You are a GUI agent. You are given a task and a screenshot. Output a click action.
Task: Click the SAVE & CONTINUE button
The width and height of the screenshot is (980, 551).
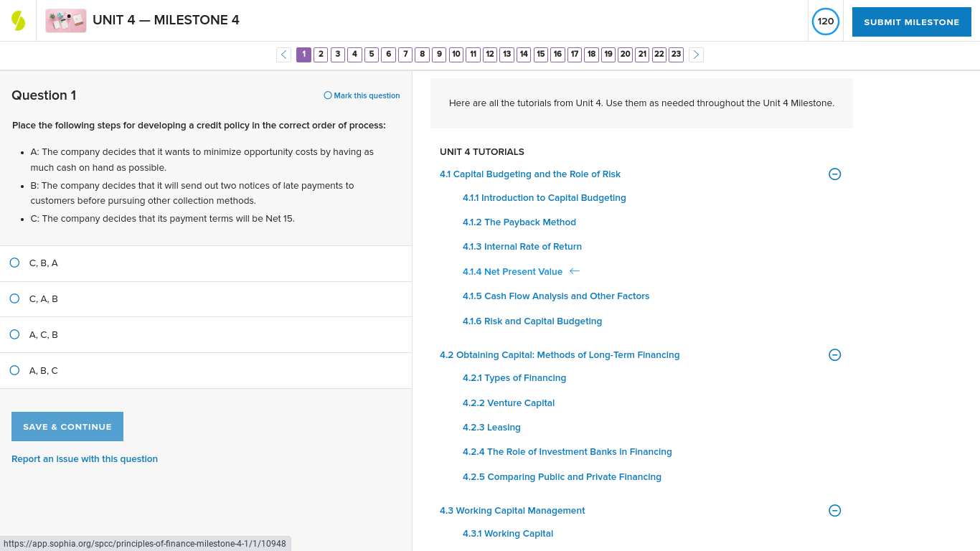pyautogui.click(x=67, y=426)
